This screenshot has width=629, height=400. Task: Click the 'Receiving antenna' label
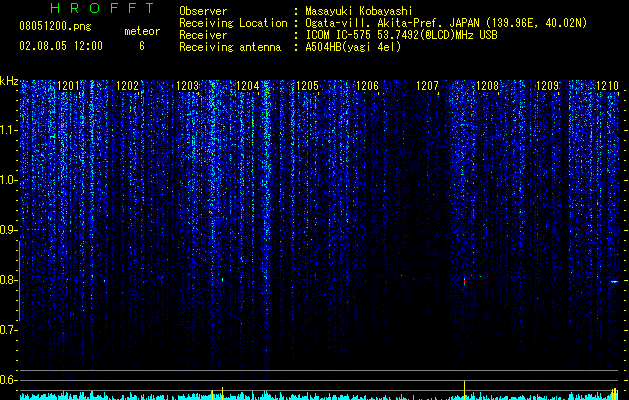pos(230,47)
